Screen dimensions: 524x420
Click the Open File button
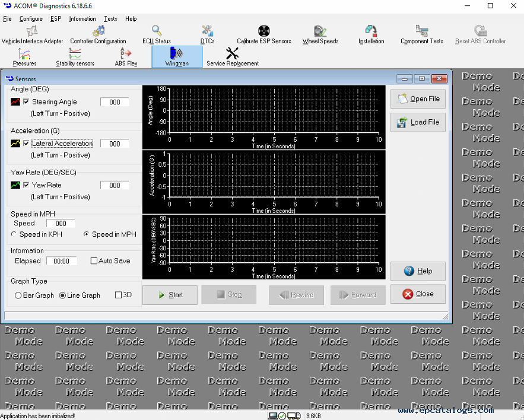coord(418,99)
